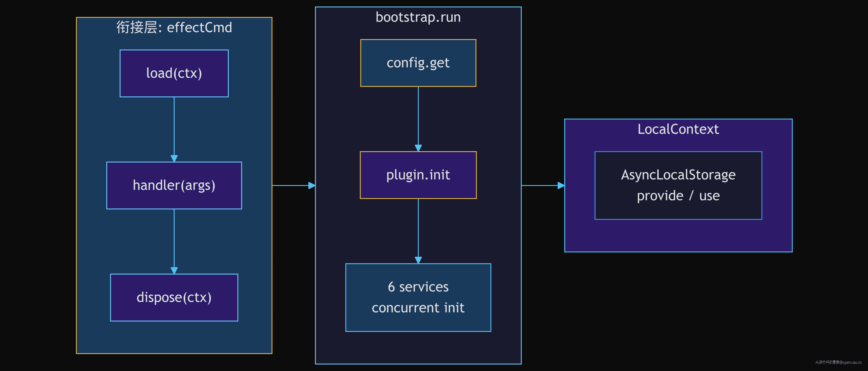Select the 6 services concurrent init box
Screen dimensions: 868x371
[418, 298]
